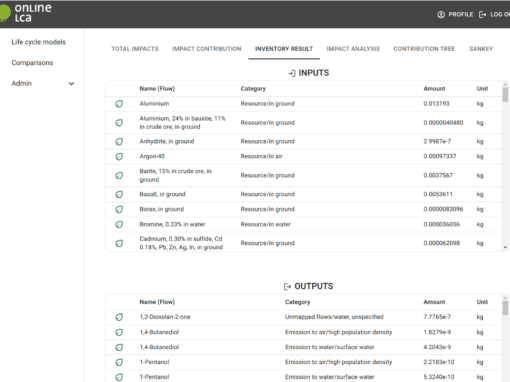Click leaf icon next to Cadmium, 0.30% in sulfide
The width and height of the screenshot is (510, 382).
(119, 243)
